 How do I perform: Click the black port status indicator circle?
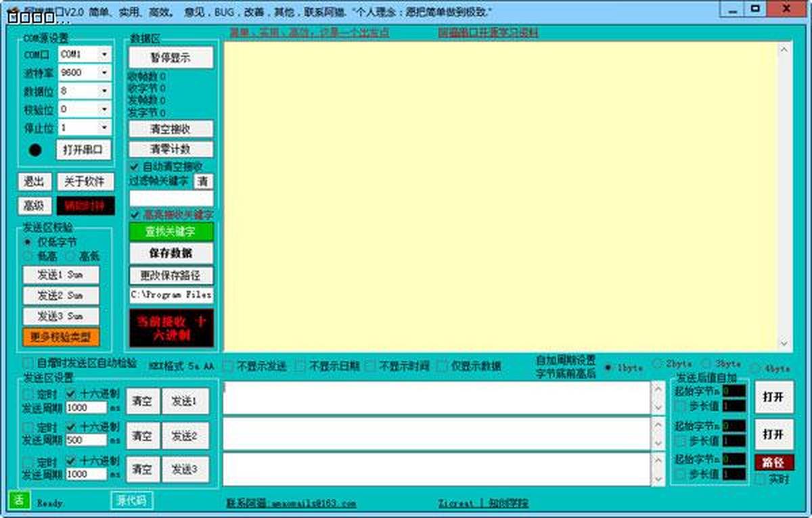36,150
